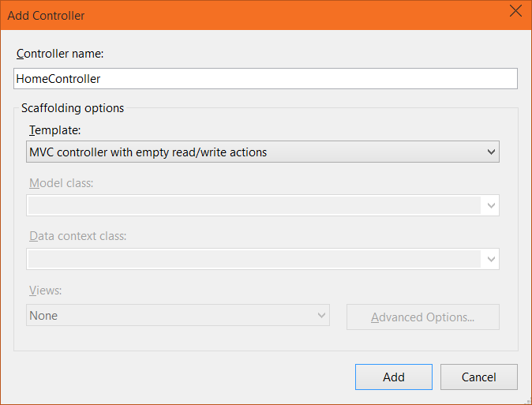
Task: Click the Template dropdown arrow
Action: (491, 152)
